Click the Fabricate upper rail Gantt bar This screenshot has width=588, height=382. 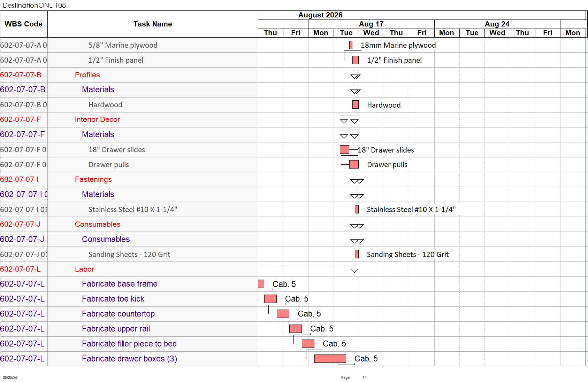click(296, 329)
